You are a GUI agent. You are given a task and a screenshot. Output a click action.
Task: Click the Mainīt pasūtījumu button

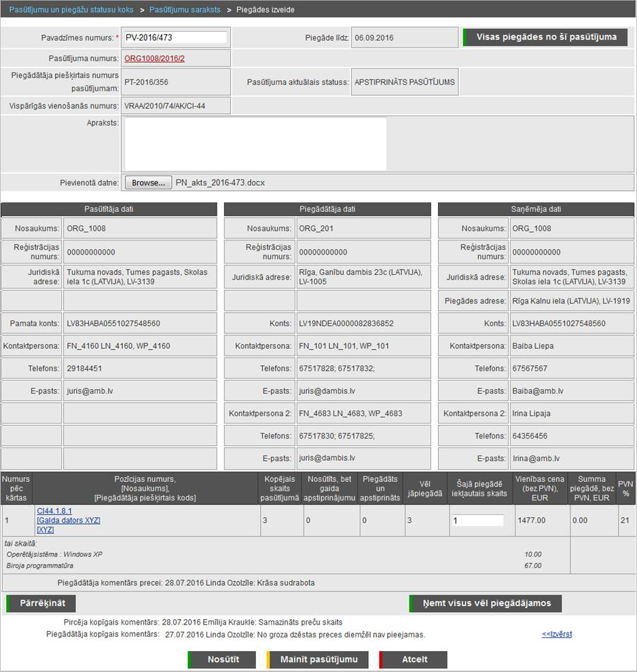click(x=318, y=659)
